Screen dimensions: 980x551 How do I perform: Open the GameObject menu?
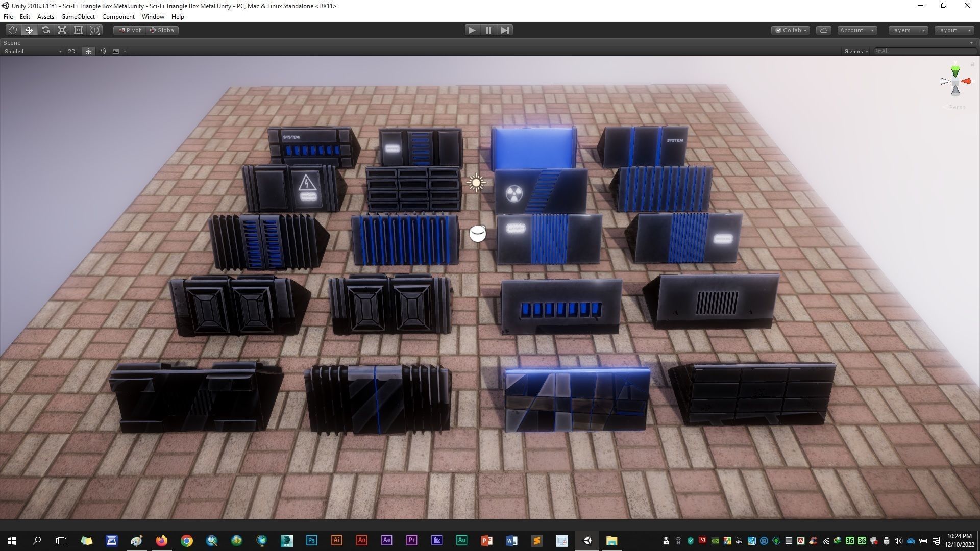pos(78,17)
